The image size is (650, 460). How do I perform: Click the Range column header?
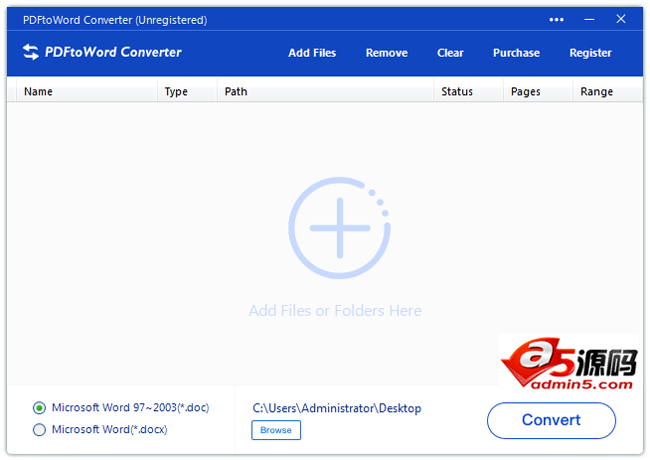[596, 91]
